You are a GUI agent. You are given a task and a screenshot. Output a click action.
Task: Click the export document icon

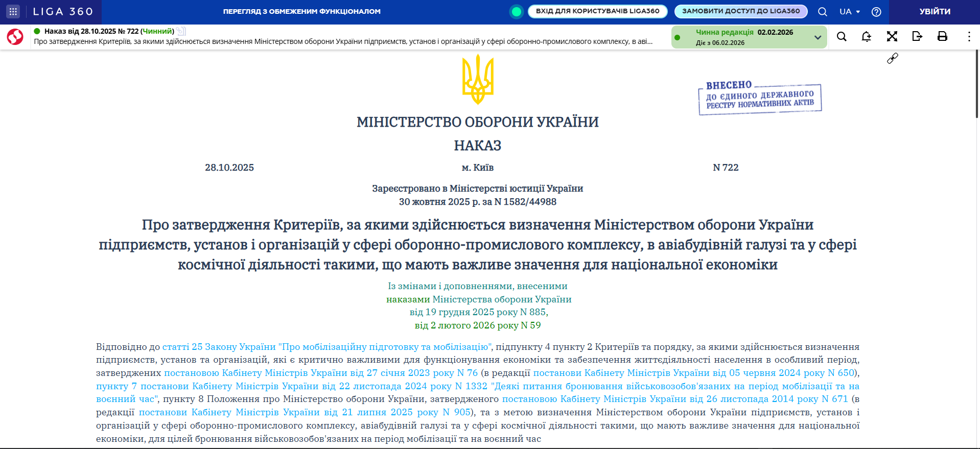tap(917, 36)
